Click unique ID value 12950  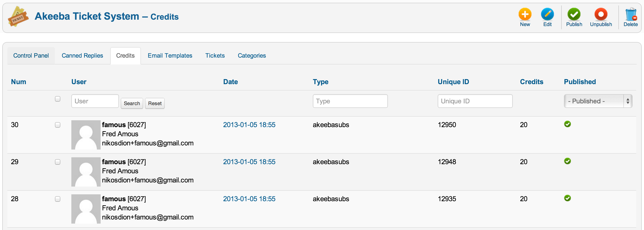pyautogui.click(x=447, y=125)
